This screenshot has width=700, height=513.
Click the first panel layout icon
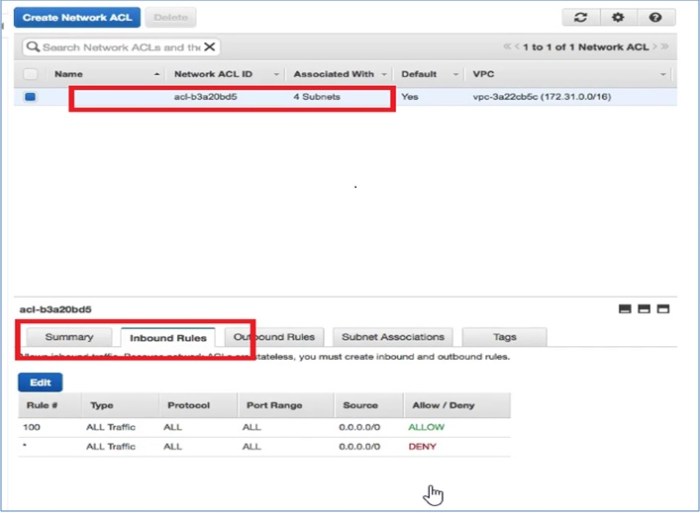tap(626, 310)
